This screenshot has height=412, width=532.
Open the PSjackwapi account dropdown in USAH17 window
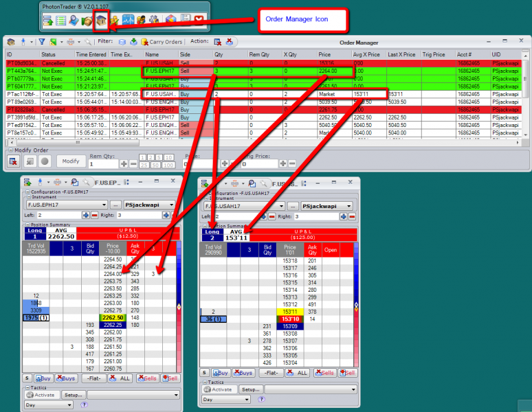[x=349, y=206]
